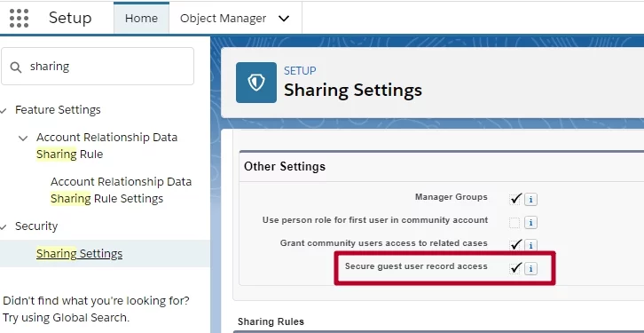Click the search magnifier icon in Quick Find

[16, 67]
